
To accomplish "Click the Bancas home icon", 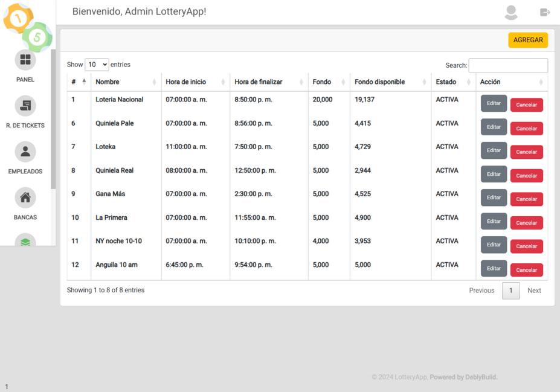I will [x=25, y=198].
